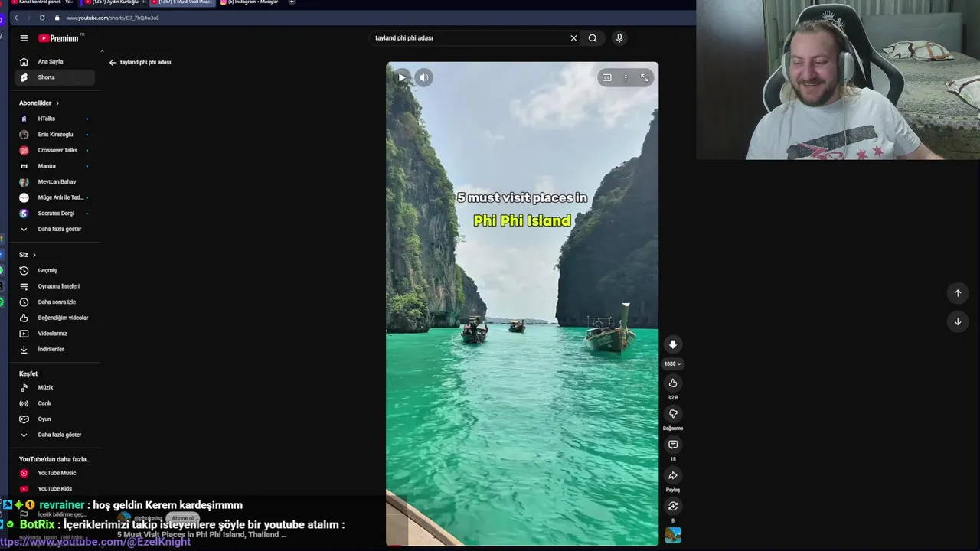Open the 1080 quality dropdown
Viewport: 980px width, 551px height.
click(x=673, y=364)
